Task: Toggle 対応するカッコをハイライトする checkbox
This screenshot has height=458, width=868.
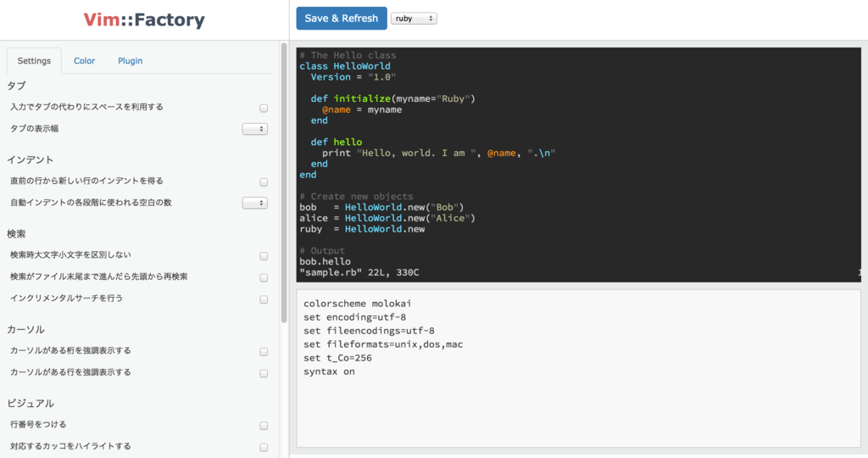Action: 264,447
